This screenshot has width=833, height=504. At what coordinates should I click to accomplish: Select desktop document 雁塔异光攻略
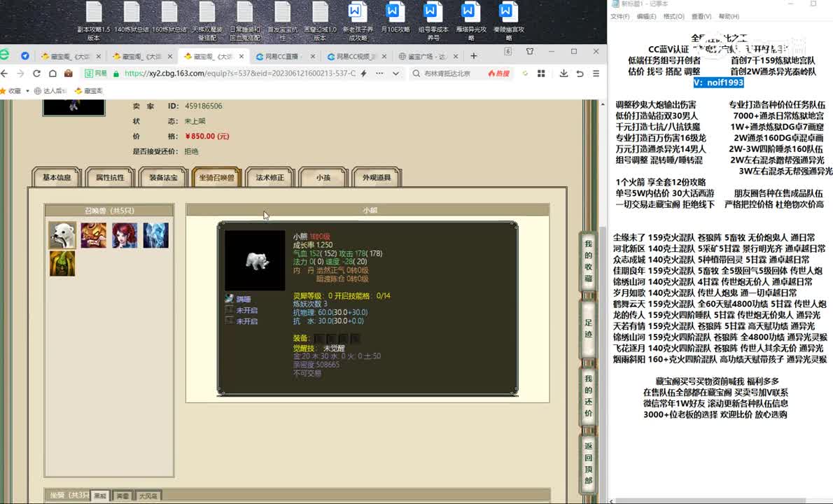coord(470,21)
